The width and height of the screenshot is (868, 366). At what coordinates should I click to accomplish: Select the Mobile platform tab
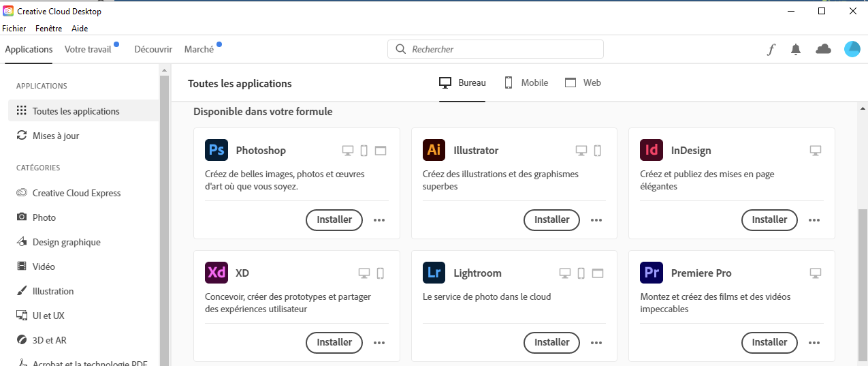point(526,82)
